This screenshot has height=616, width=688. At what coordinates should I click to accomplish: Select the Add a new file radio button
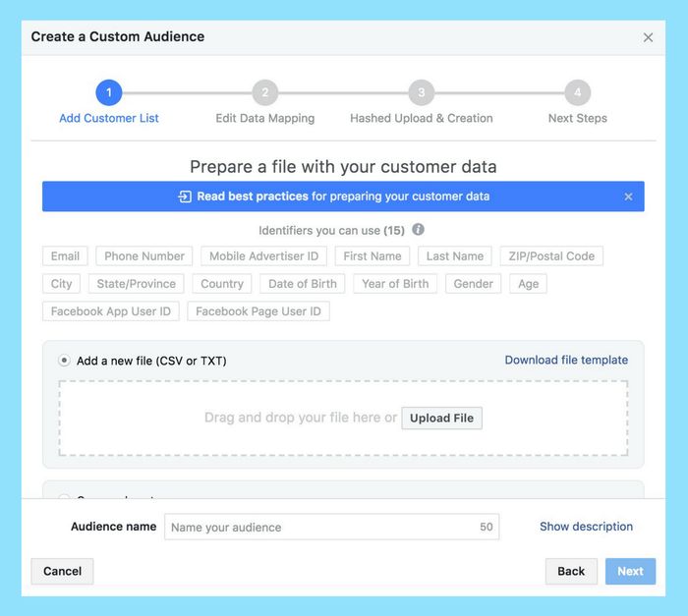64,361
